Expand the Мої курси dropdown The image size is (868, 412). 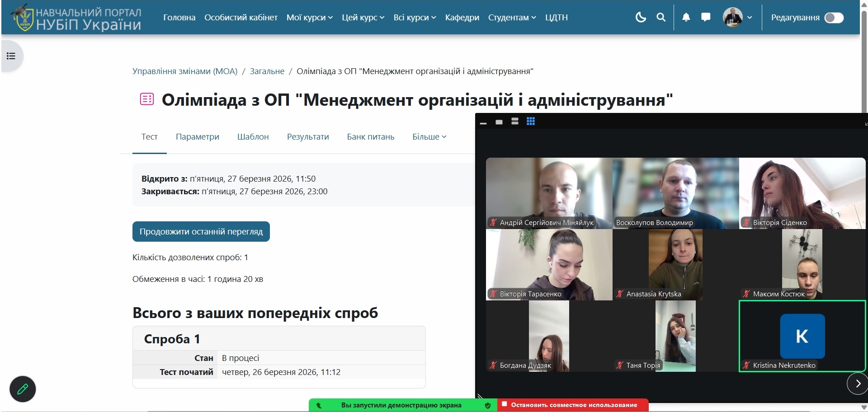(x=310, y=18)
